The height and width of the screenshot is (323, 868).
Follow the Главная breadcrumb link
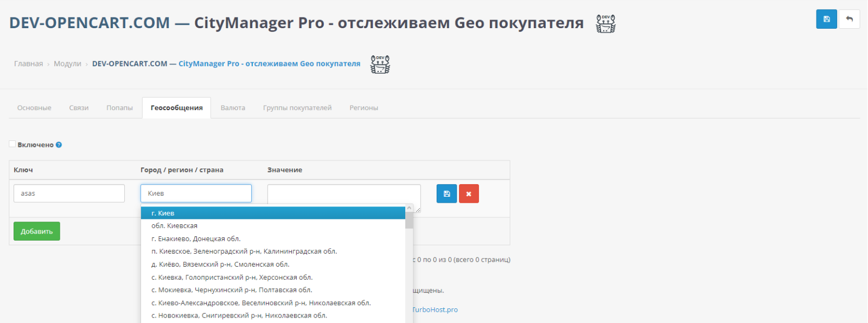(28, 64)
